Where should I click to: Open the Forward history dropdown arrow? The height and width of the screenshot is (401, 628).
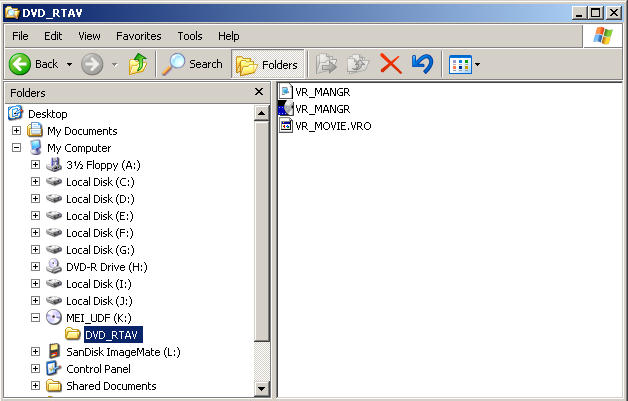[115, 64]
